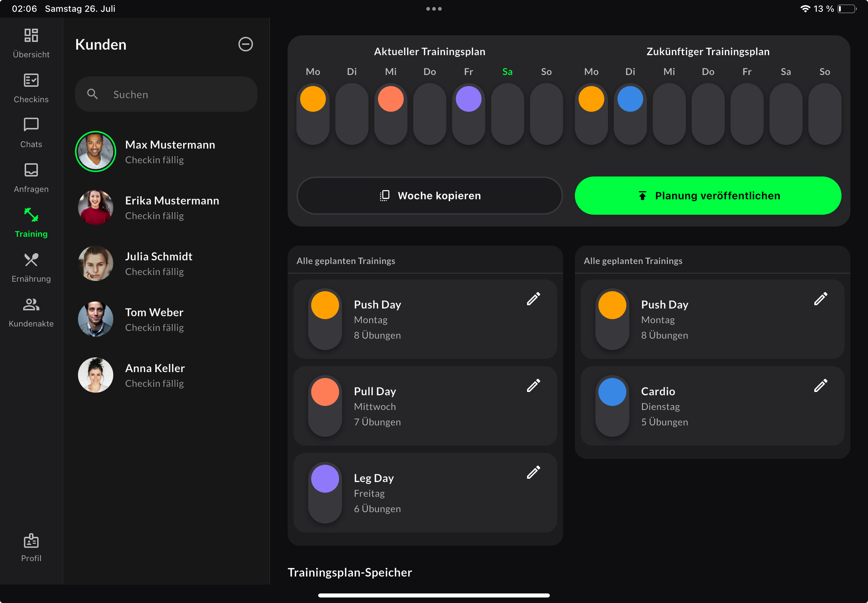Image resolution: width=868 pixels, height=603 pixels.
Task: Edit the Cardio training via pencil icon
Action: coord(820,385)
